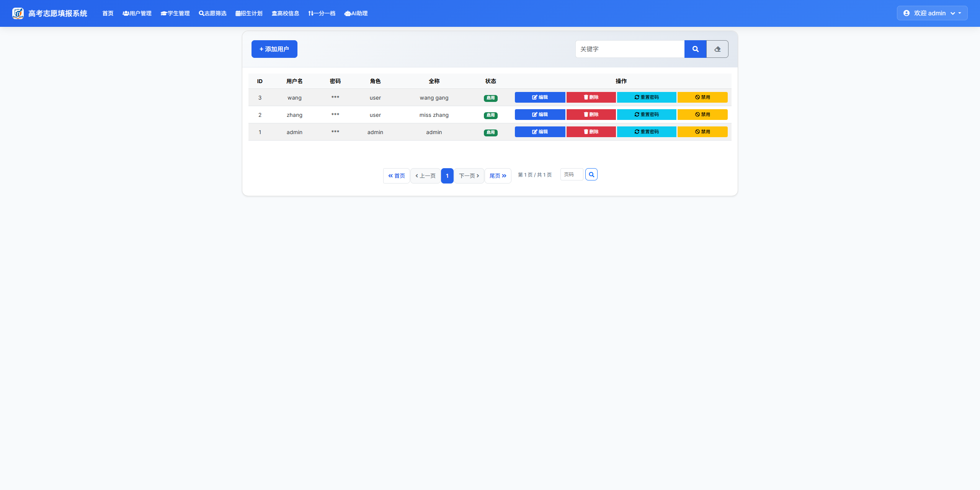This screenshot has height=490, width=980.
Task: Open the AI助理 menu item
Action: 356,13
